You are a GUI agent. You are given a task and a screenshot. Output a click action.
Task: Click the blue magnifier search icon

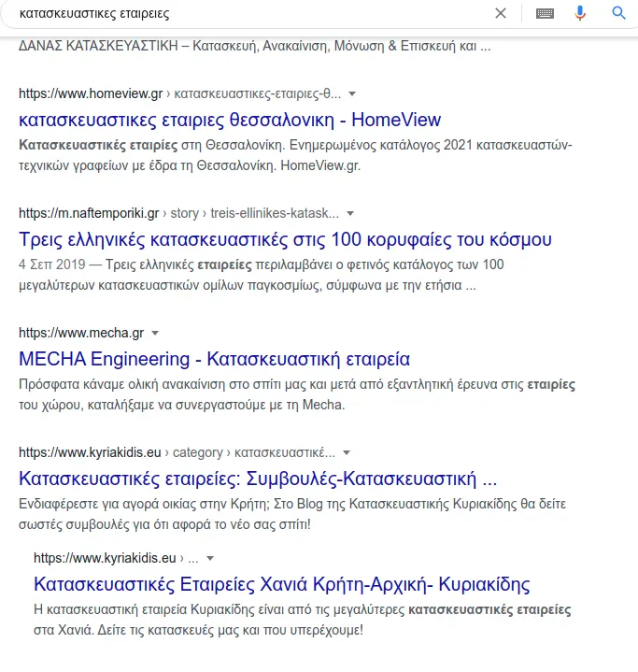click(618, 13)
